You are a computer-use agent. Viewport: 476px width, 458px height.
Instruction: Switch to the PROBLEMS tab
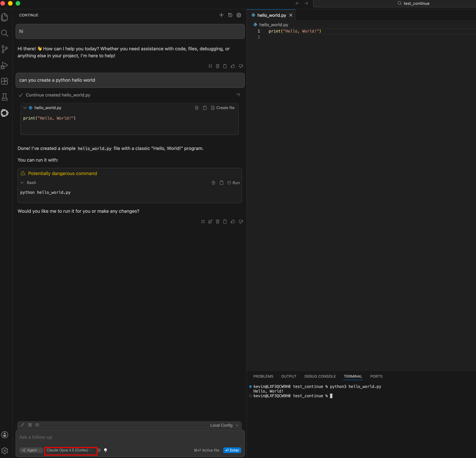pyautogui.click(x=263, y=376)
